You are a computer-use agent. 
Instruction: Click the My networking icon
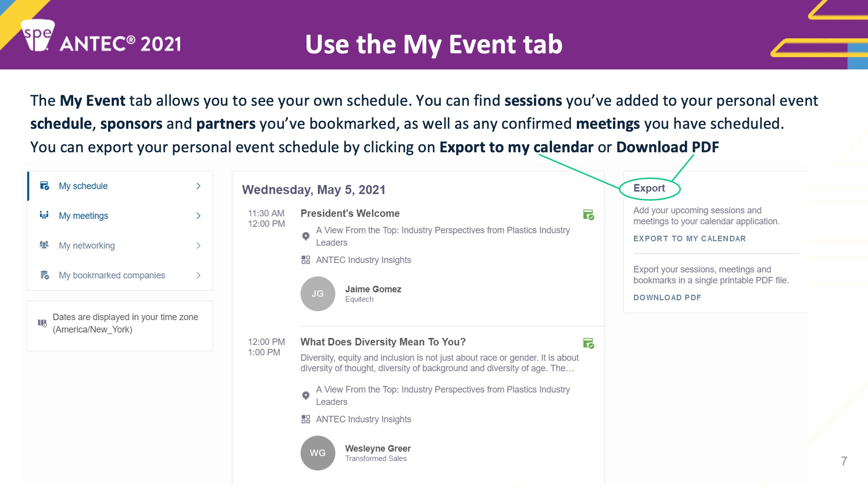(44, 245)
